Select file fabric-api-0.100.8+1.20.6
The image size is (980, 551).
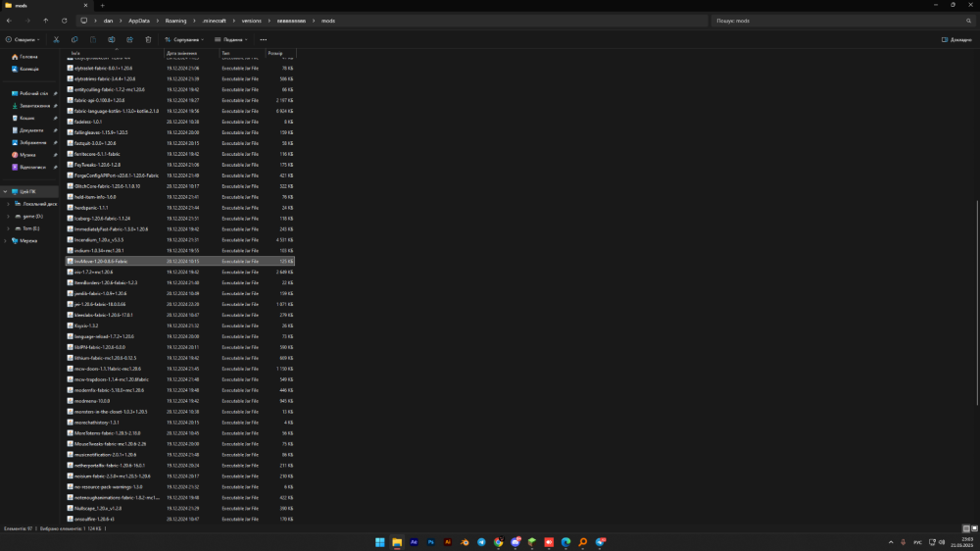click(180, 100)
